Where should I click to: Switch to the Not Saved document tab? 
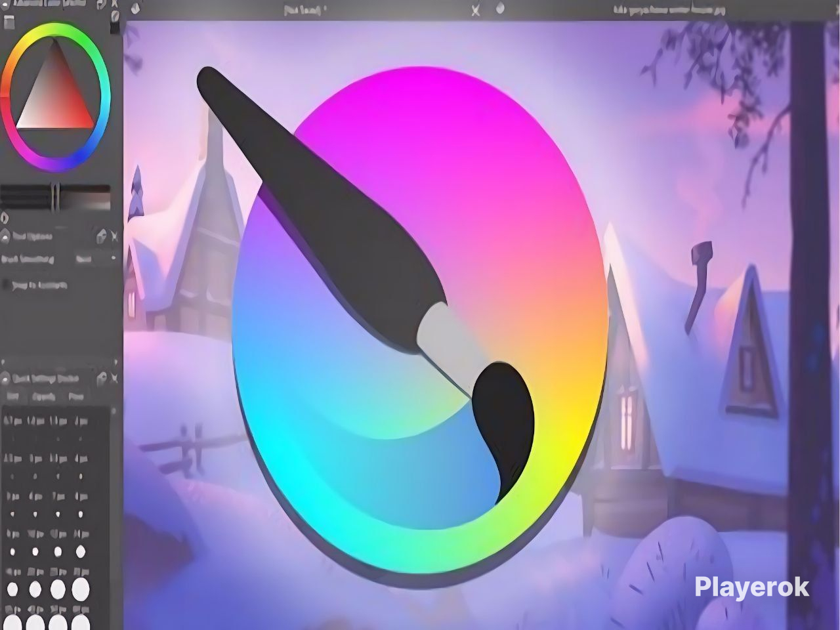(x=306, y=9)
